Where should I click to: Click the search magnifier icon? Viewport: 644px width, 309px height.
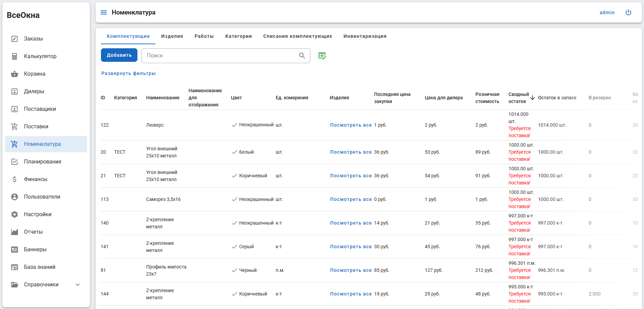[302, 56]
